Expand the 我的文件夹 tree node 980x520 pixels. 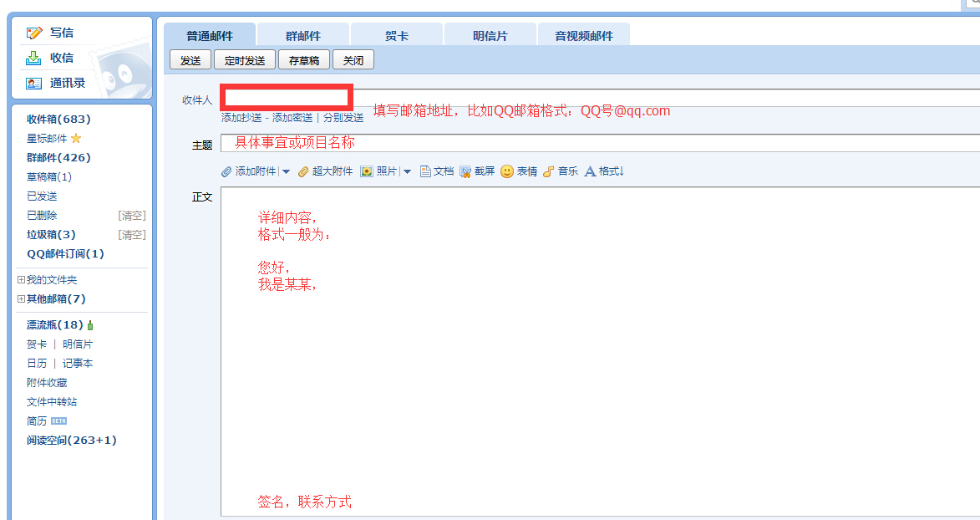pyautogui.click(x=21, y=280)
